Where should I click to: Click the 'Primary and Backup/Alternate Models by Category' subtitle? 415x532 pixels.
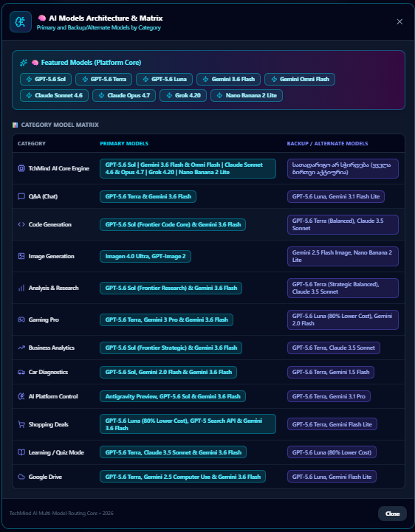tap(99, 27)
